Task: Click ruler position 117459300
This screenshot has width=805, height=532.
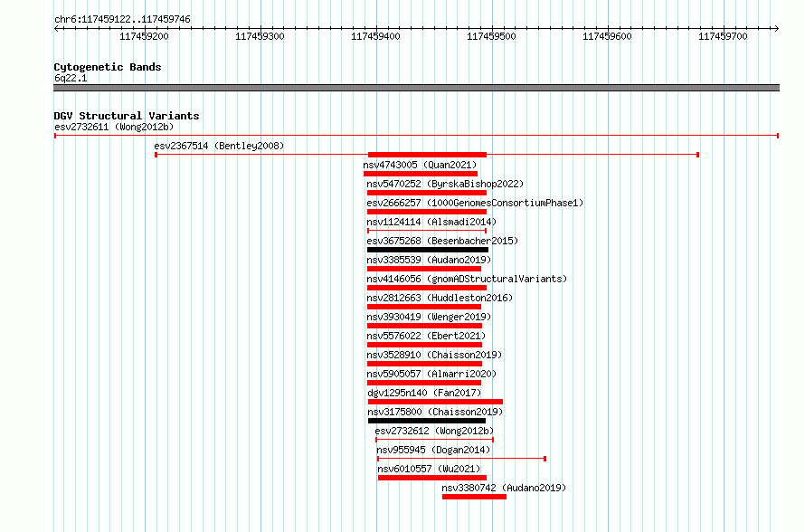Action: (x=260, y=36)
